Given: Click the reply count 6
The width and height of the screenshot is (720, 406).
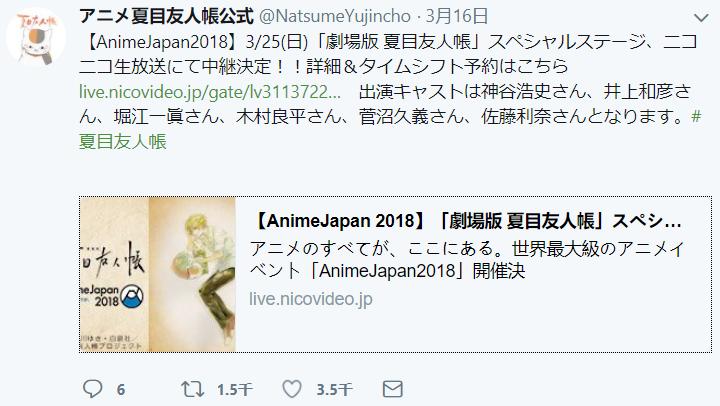Looking at the screenshot, I should (121, 390).
